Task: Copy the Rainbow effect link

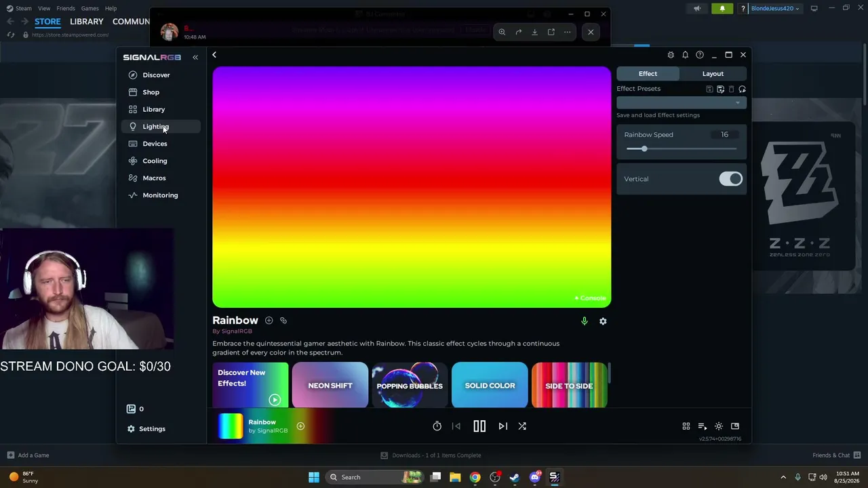Action: click(x=283, y=321)
